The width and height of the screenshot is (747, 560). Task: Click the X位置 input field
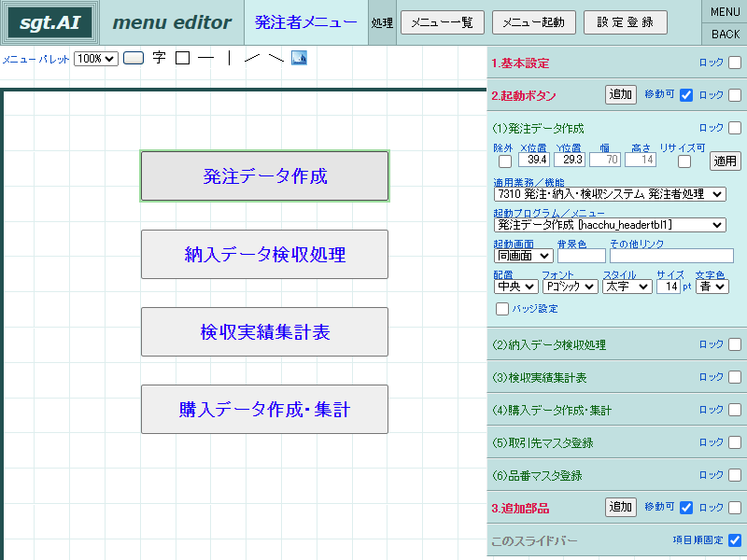[534, 160]
